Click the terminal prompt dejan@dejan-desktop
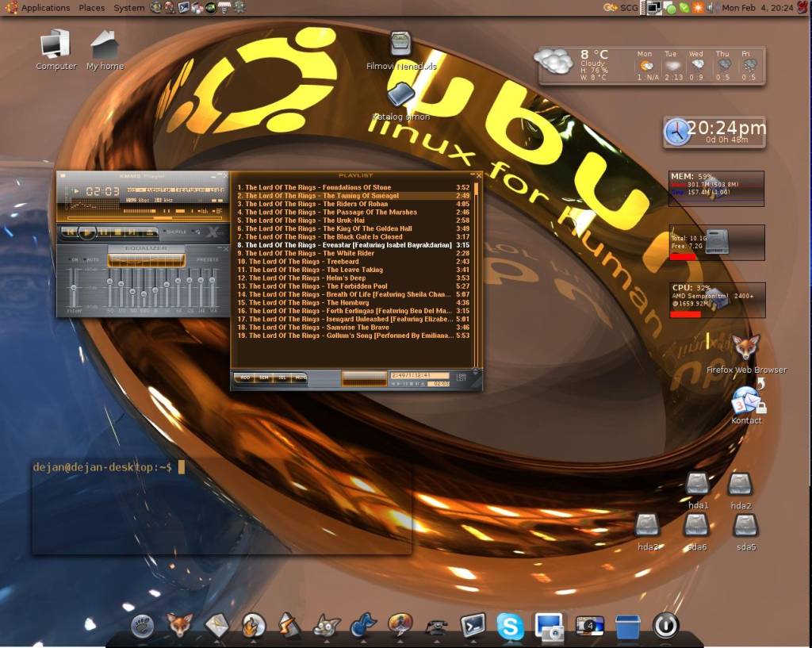812x648 pixels. [102, 467]
